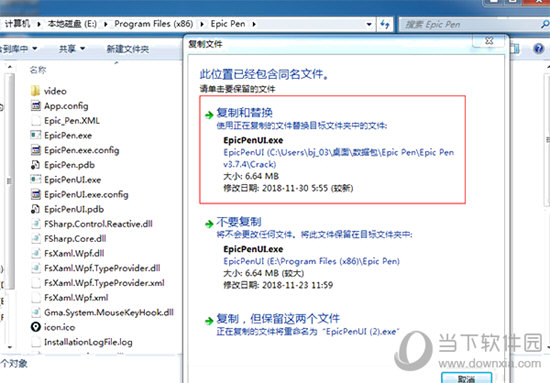
Task: Select the FsXaml.Wpf.TypeProvider.dll file icon
Action: [x=35, y=268]
